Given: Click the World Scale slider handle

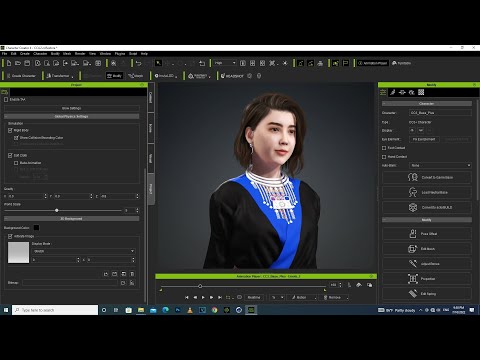Looking at the screenshot, I should click(x=57, y=210).
